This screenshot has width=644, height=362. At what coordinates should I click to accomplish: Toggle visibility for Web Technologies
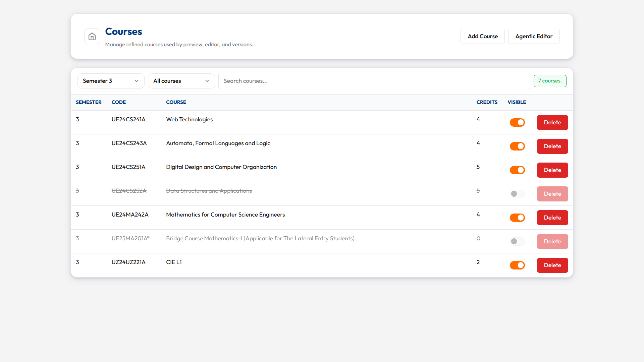click(x=517, y=122)
